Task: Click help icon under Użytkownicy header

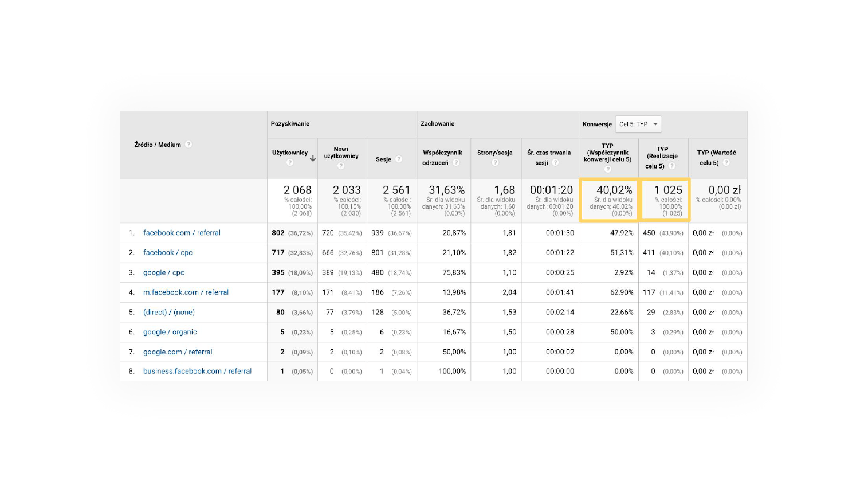Action: click(x=290, y=163)
